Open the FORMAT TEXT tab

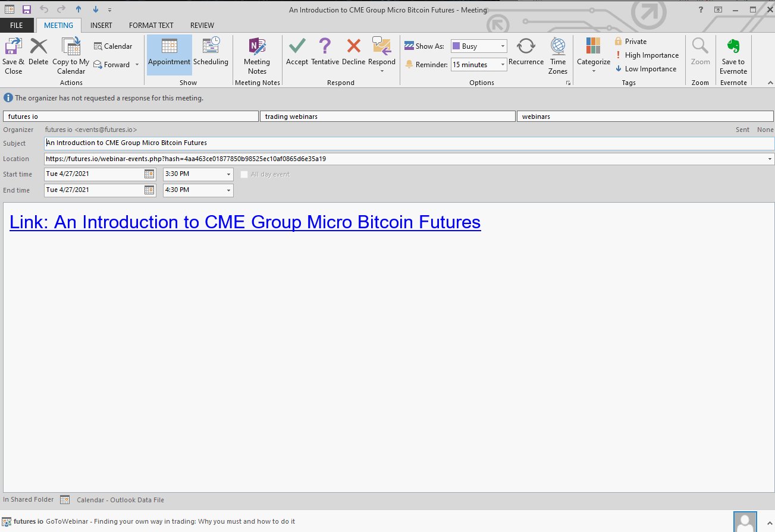point(151,26)
